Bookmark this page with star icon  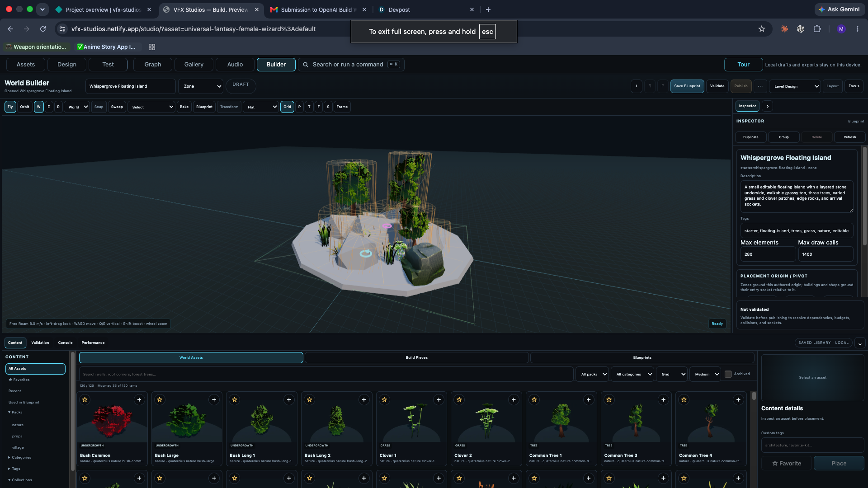pyautogui.click(x=762, y=29)
